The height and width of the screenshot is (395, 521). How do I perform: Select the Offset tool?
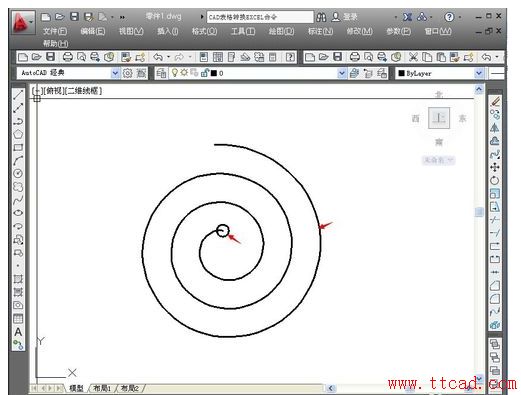coord(495,141)
